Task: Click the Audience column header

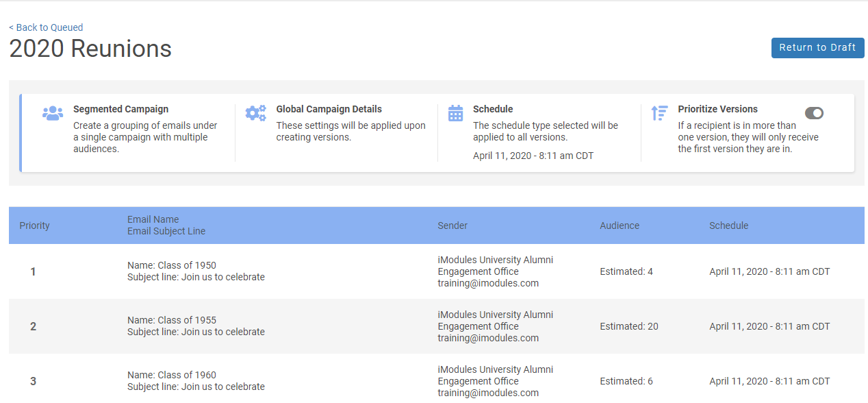Action: click(x=620, y=225)
